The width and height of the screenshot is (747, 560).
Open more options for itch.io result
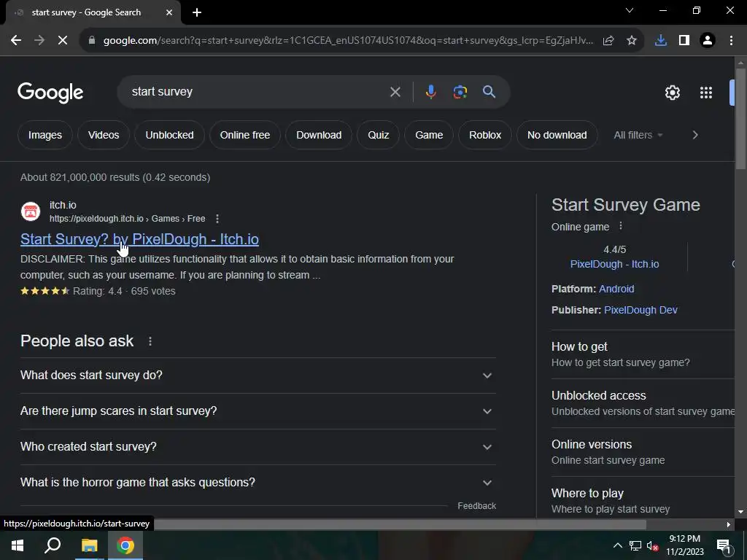pos(217,219)
